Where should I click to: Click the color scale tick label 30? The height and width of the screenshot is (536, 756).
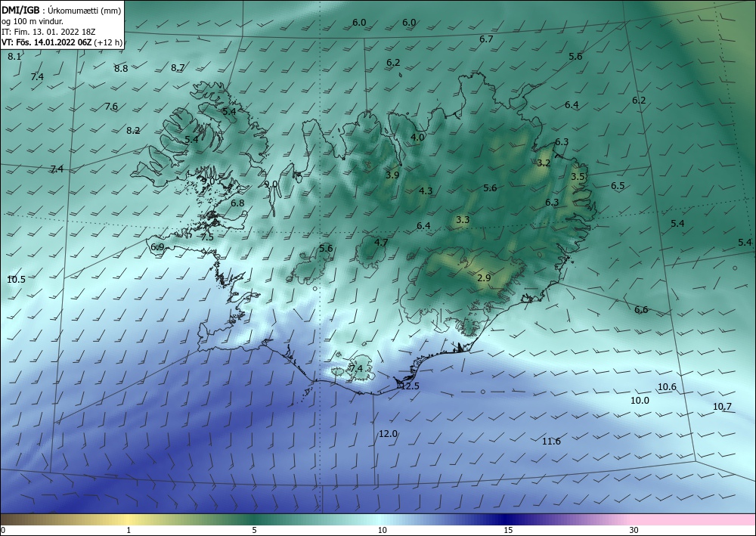[634, 530]
